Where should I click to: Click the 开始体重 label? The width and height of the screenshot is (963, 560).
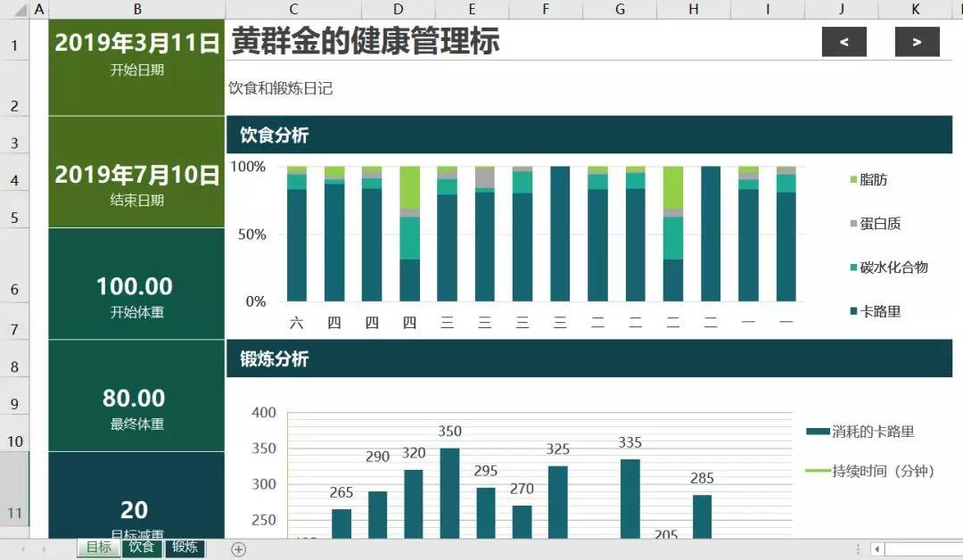coord(137,312)
